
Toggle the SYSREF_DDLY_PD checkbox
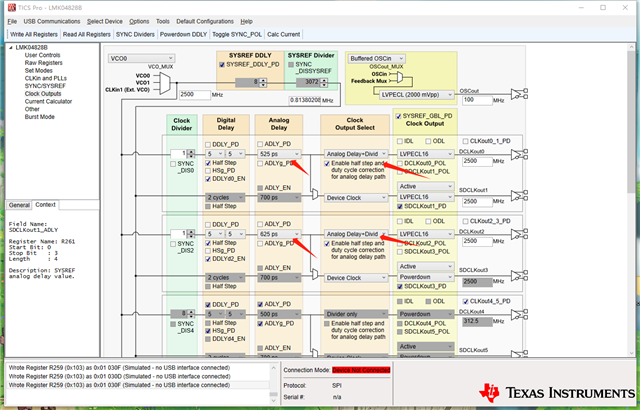[x=222, y=64]
